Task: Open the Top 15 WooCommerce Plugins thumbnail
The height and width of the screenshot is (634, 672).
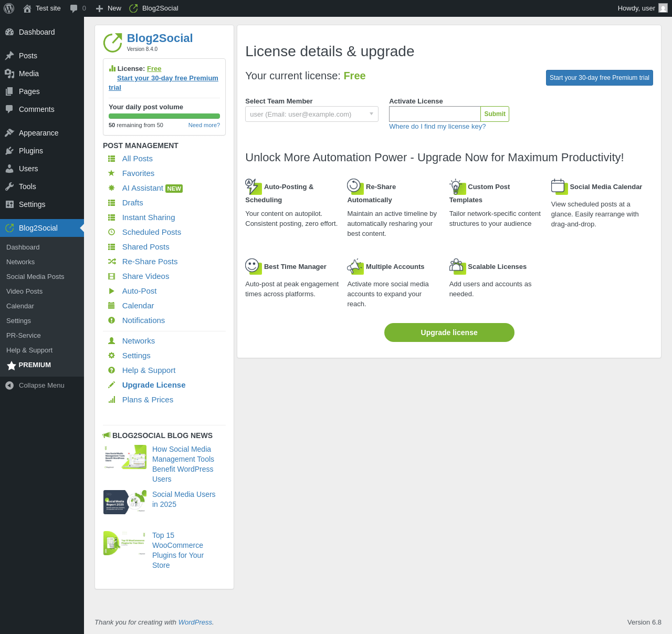Action: [125, 543]
